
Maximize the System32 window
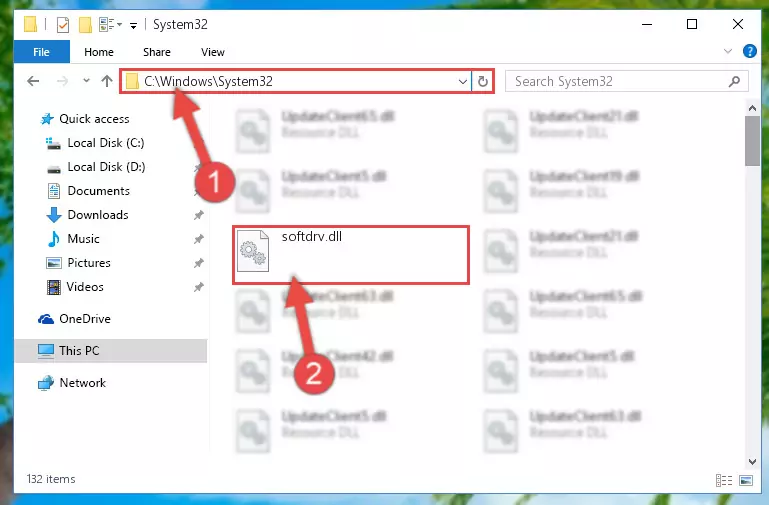692,24
